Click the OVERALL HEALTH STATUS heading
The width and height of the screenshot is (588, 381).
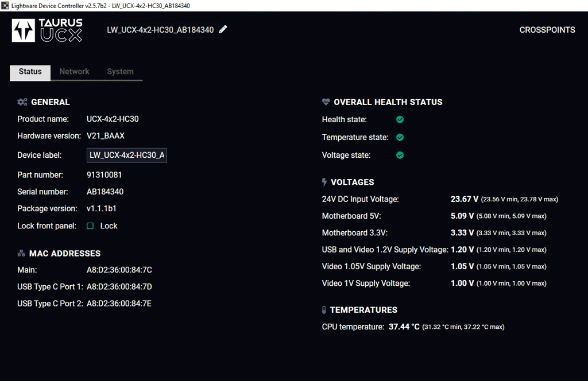(x=388, y=102)
